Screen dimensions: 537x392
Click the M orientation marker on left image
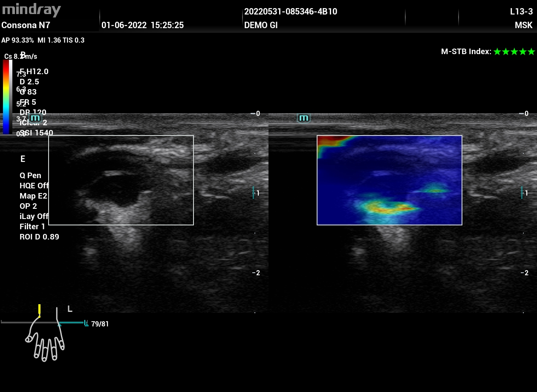coord(35,118)
